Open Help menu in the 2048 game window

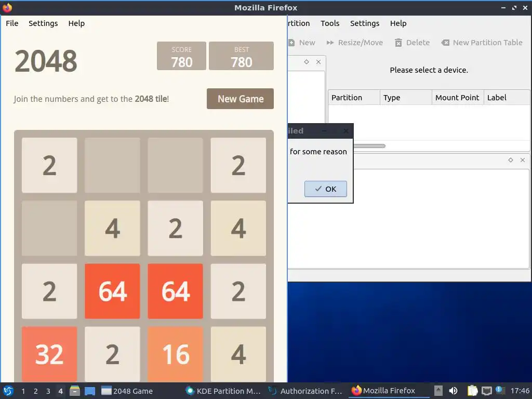click(x=76, y=23)
